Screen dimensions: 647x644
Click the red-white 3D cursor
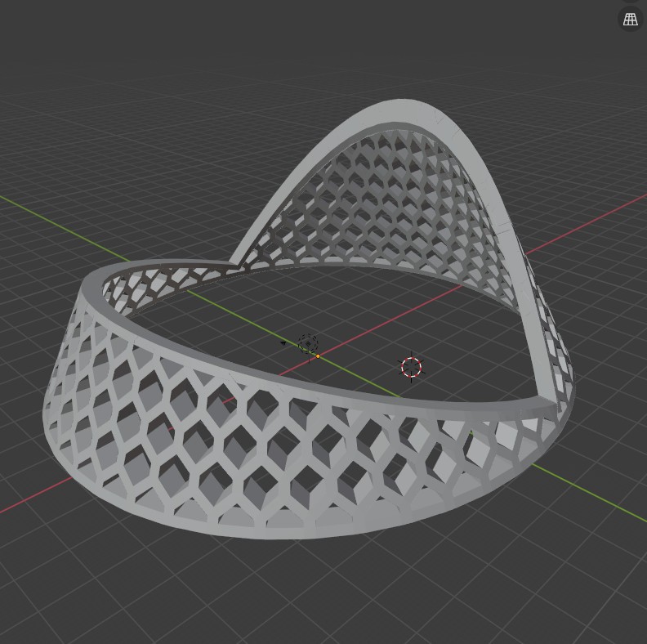coord(412,367)
